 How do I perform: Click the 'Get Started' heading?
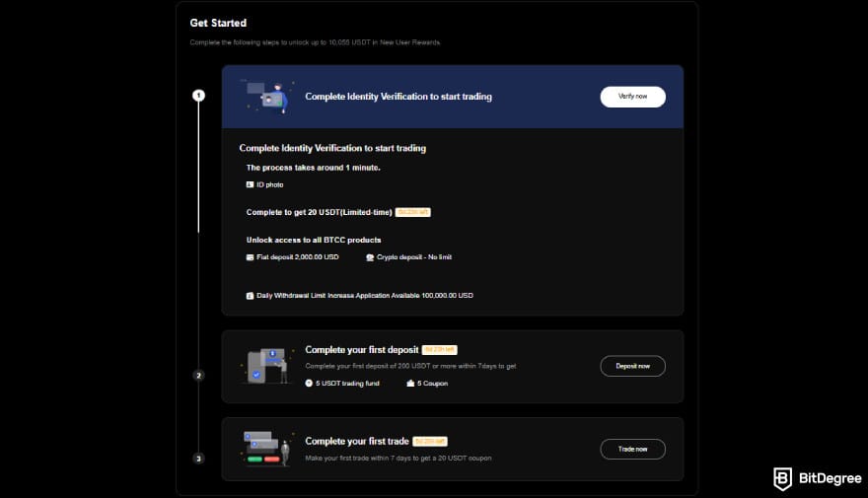218,24
